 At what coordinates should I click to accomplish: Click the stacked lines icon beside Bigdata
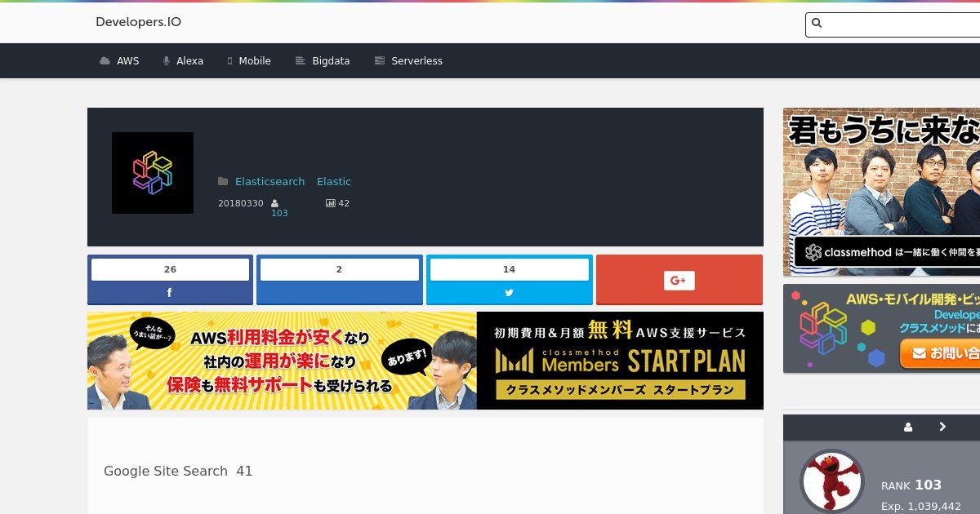point(300,61)
